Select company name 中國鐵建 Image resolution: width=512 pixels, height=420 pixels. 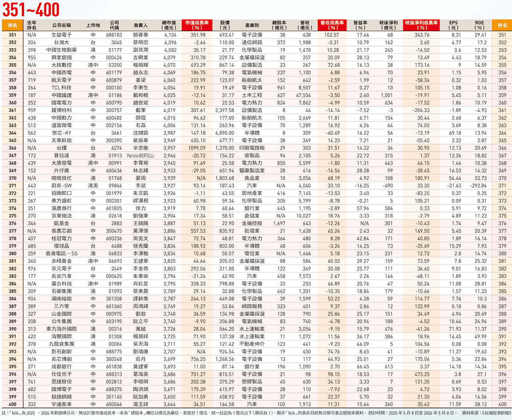(62, 95)
